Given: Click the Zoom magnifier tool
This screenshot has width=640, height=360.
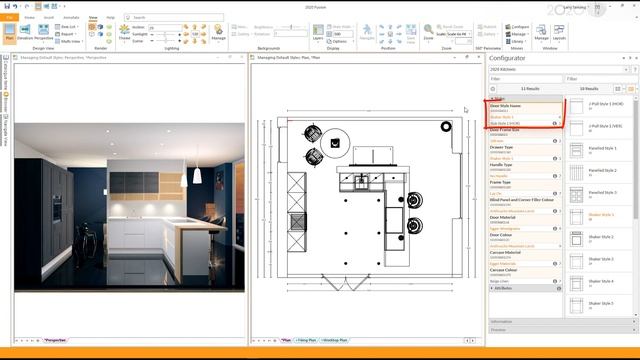Looking at the screenshot, I should pyautogui.click(x=428, y=33).
